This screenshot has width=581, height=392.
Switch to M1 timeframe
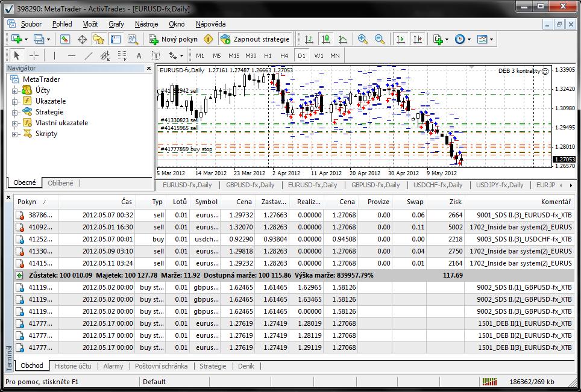200,55
